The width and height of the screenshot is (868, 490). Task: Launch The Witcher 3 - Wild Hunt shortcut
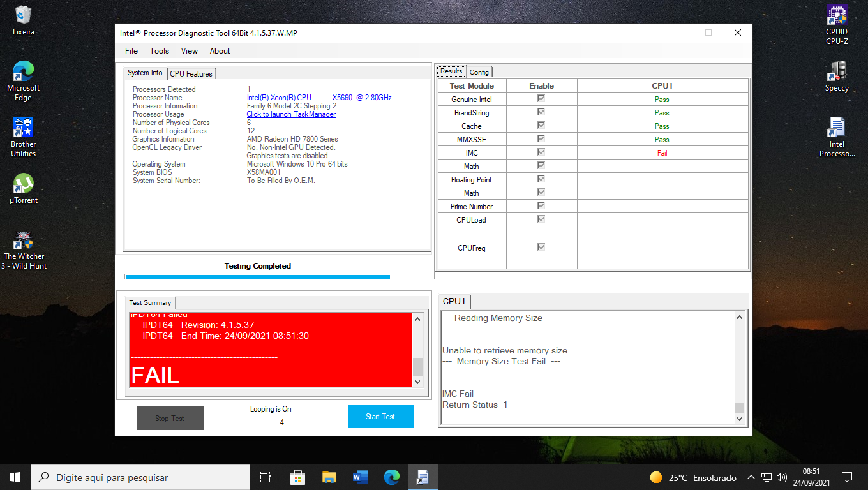(24, 250)
